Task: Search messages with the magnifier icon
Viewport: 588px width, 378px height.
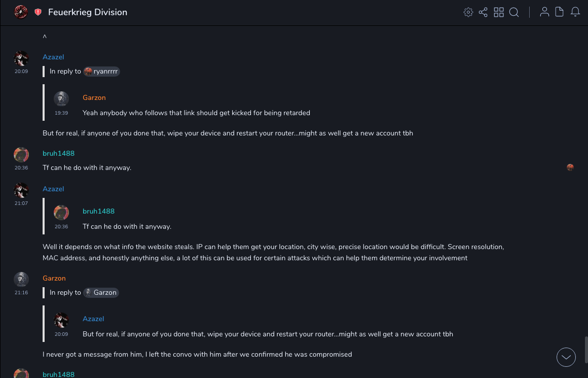Action: click(514, 12)
